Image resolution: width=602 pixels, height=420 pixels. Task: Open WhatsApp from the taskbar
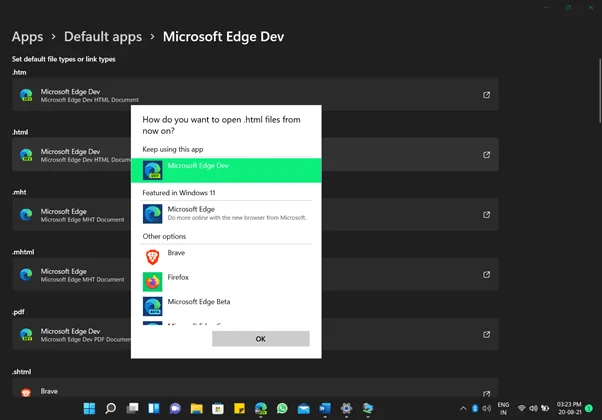pyautogui.click(x=282, y=408)
